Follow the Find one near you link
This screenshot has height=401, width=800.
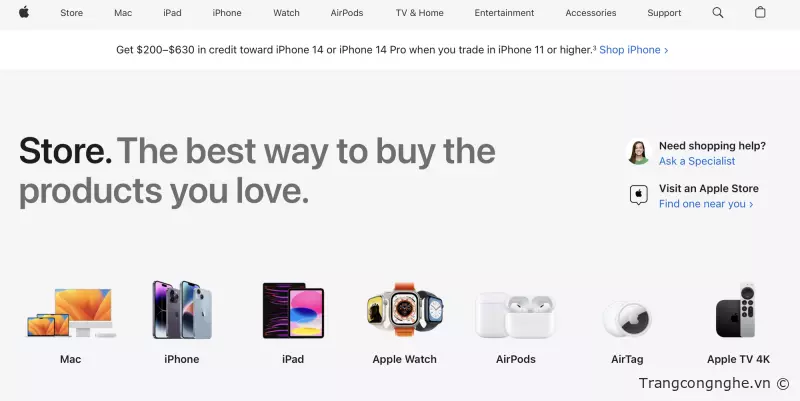[x=706, y=204]
